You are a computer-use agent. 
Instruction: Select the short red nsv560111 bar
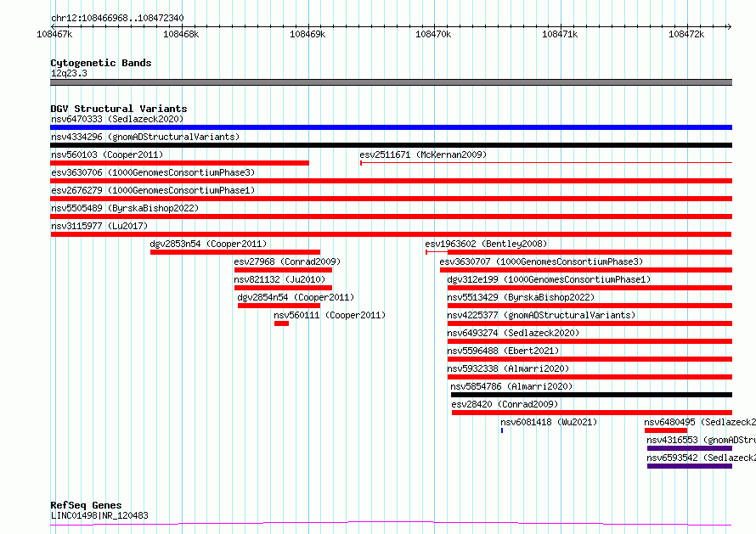tap(281, 323)
